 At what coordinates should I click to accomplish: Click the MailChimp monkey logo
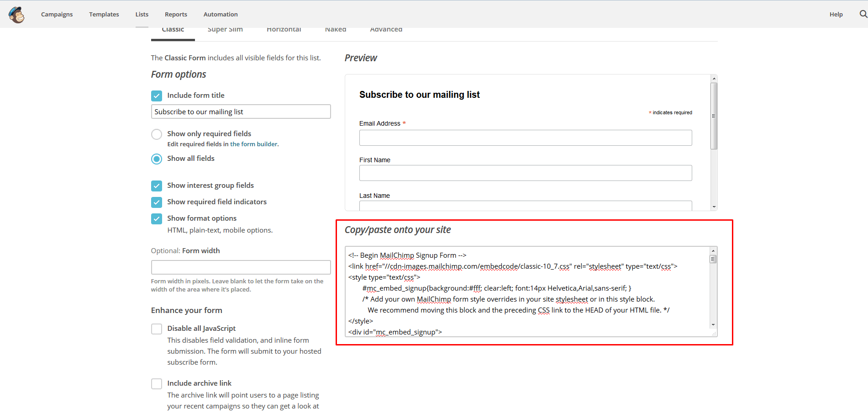coord(16,14)
